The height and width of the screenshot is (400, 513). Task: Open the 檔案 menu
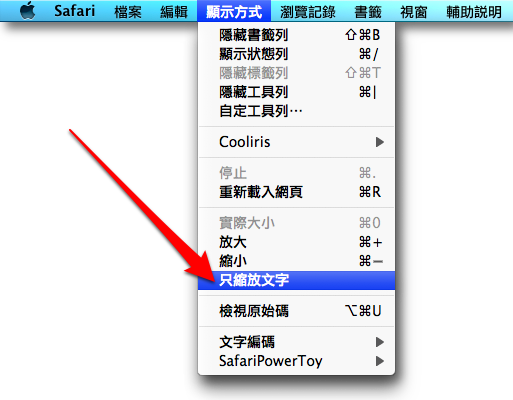[x=128, y=12]
